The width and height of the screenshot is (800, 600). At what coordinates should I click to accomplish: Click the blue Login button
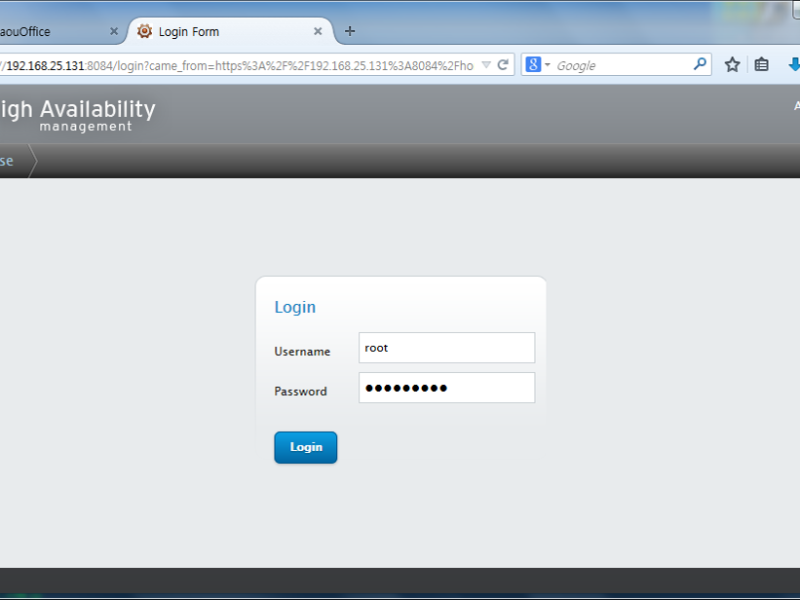[x=306, y=447]
